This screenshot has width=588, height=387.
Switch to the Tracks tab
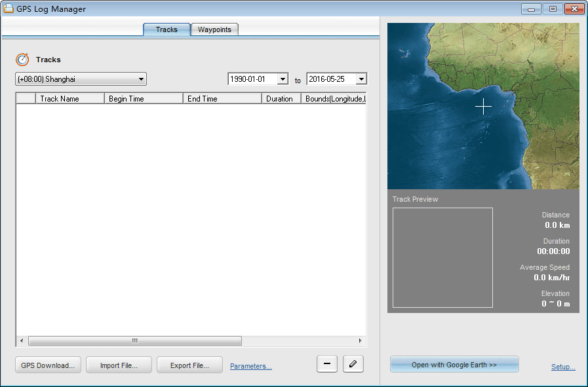point(167,29)
